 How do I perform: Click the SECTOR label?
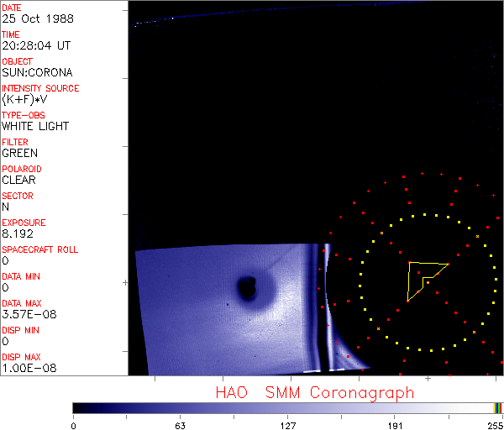(x=18, y=196)
